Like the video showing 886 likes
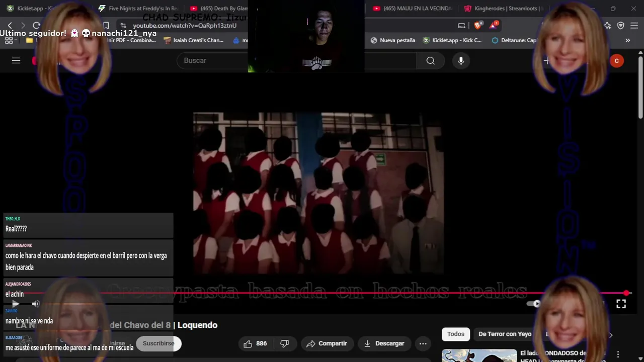The width and height of the screenshot is (644, 362). 255,343
